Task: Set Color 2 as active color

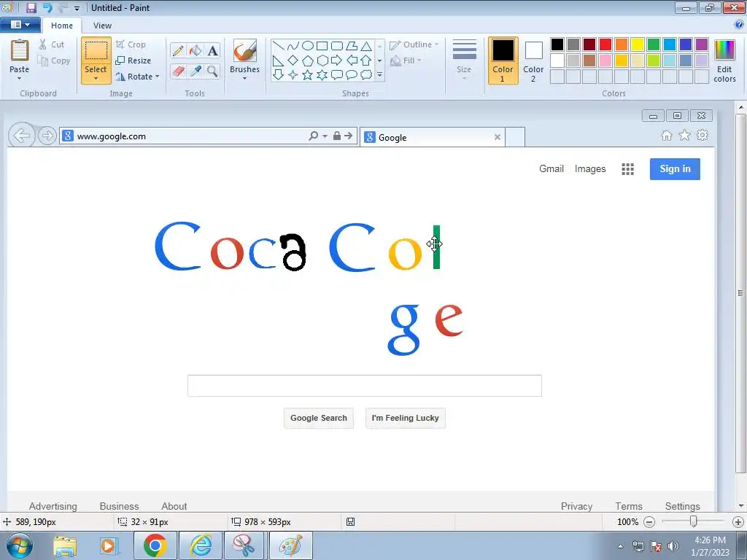Action: coord(533,61)
